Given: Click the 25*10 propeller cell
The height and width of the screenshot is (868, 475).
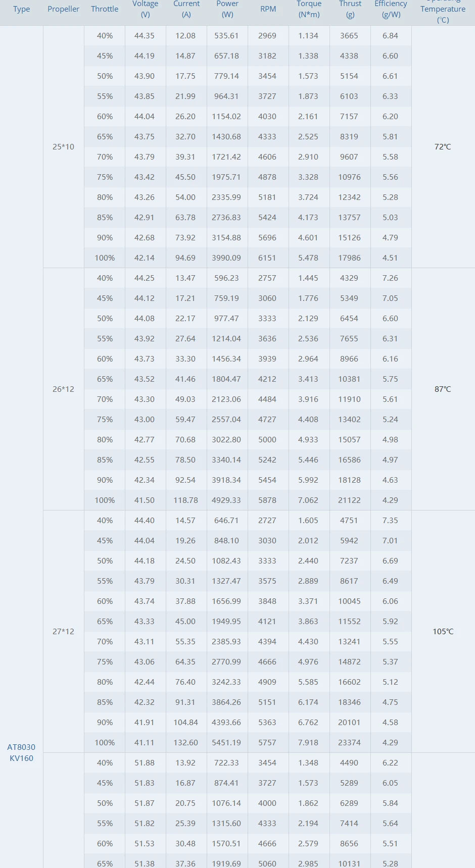Looking at the screenshot, I should click(63, 147).
